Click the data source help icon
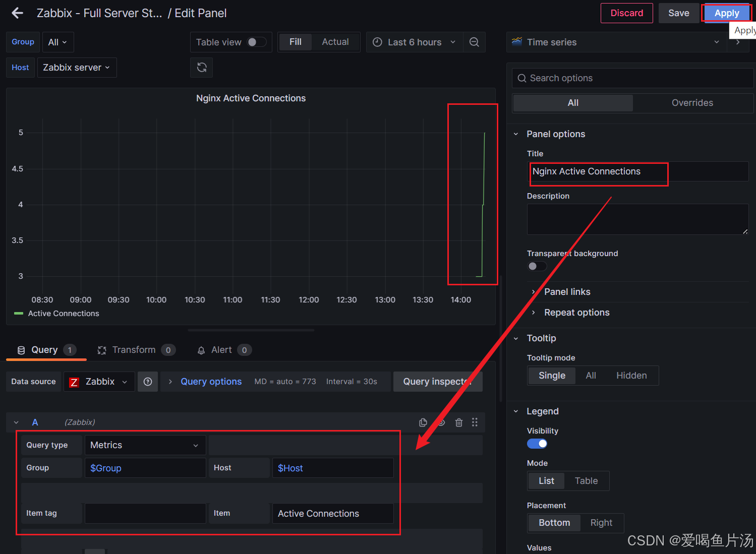The height and width of the screenshot is (554, 756). click(148, 382)
